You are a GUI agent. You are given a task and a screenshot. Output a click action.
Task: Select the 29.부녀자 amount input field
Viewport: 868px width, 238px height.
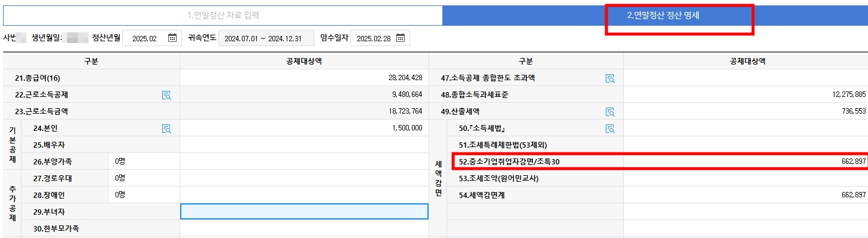[x=304, y=212]
